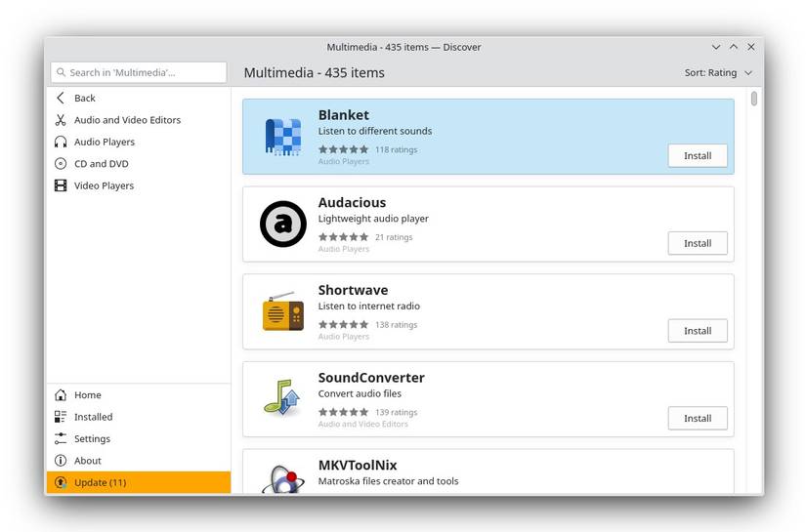806x532 pixels.
Task: Open the MKVToolNix app icon
Action: pos(282,479)
